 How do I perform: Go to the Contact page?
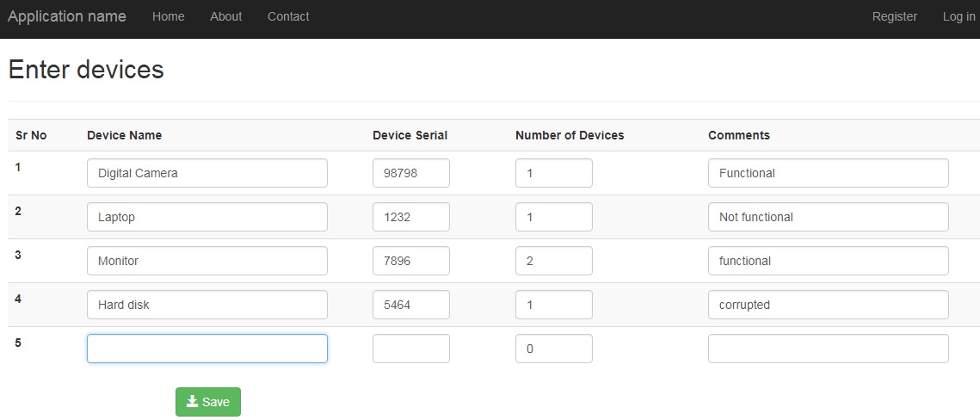click(x=288, y=17)
